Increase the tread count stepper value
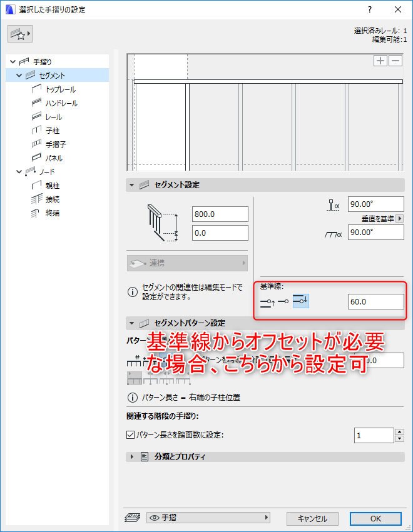This screenshot has height=532, width=413. [x=400, y=432]
